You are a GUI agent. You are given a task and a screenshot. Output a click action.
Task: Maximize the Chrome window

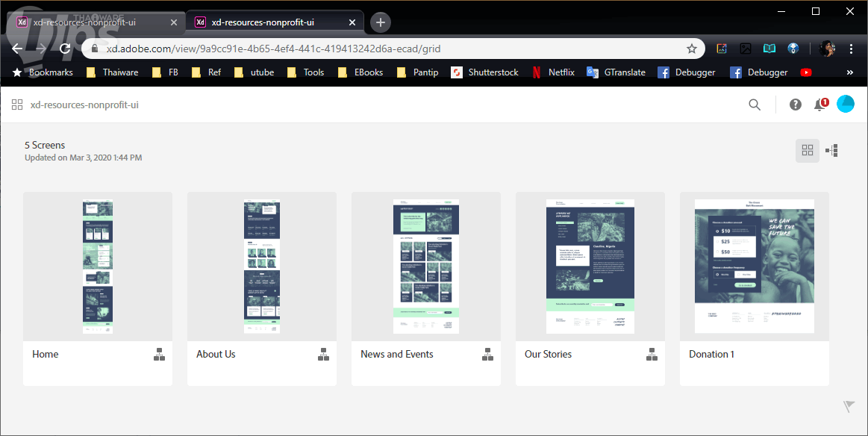[816, 12]
